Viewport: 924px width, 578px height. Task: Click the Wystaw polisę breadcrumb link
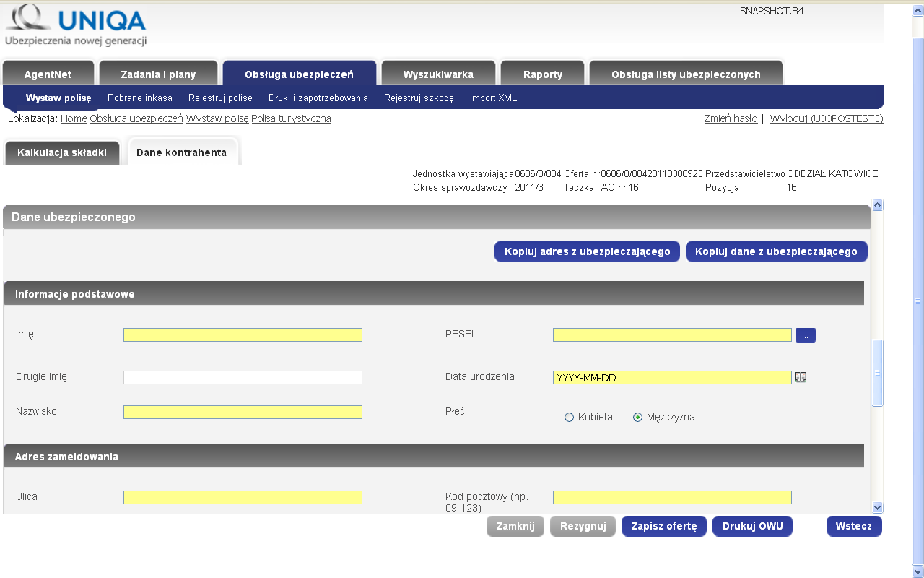point(217,118)
